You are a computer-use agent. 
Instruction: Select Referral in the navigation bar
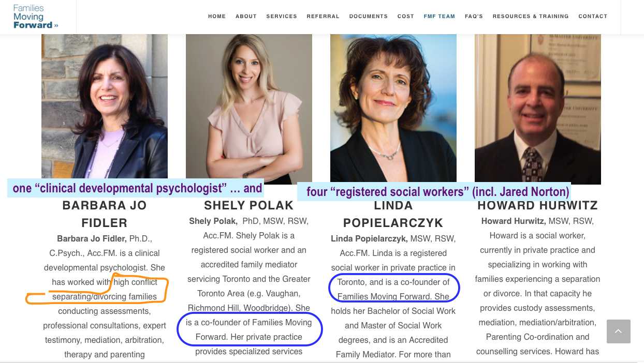(323, 17)
